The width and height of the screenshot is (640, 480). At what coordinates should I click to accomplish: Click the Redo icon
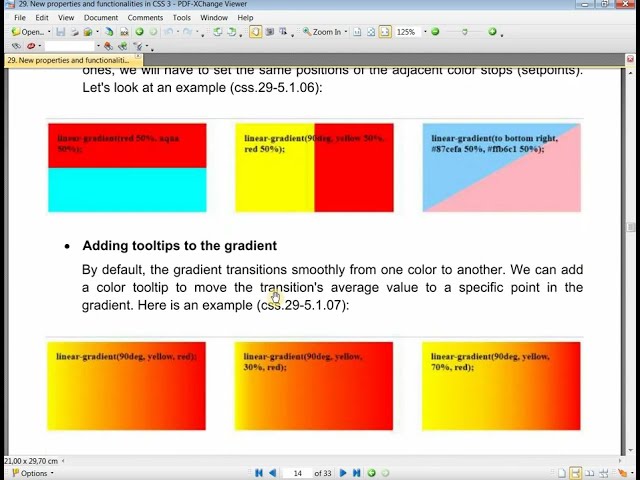click(x=187, y=32)
